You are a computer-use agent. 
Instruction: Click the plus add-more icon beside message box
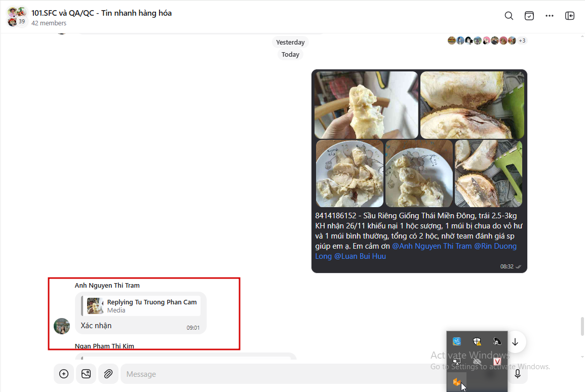tap(64, 374)
